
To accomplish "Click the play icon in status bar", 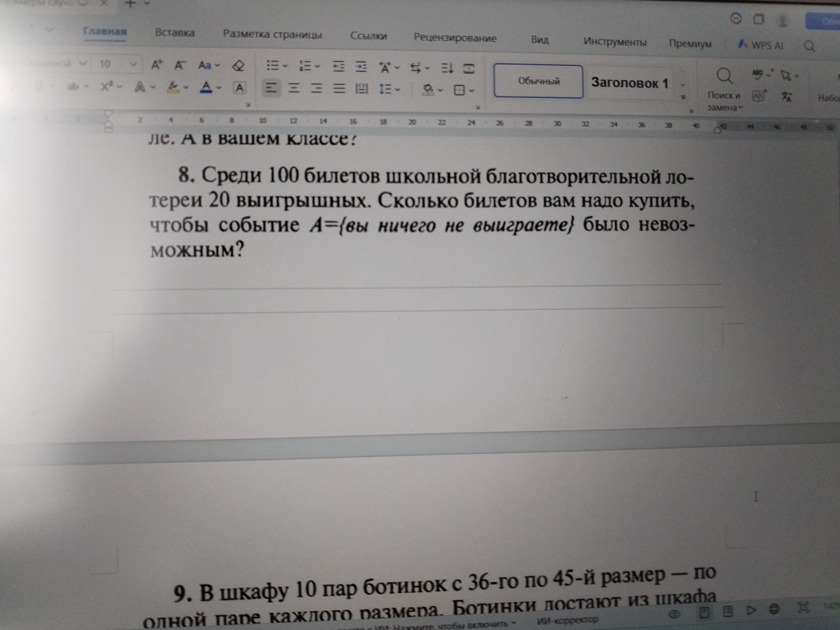I will [751, 609].
